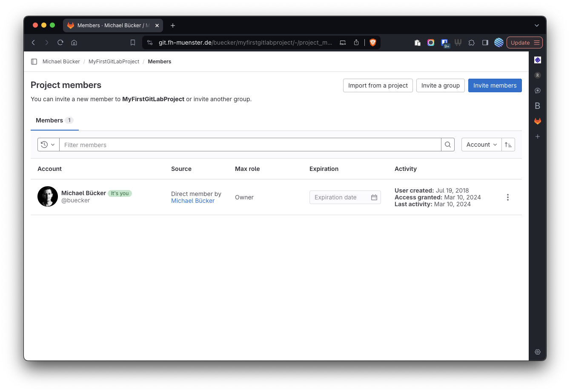
Task: Reload the current page
Action: pos(60,43)
